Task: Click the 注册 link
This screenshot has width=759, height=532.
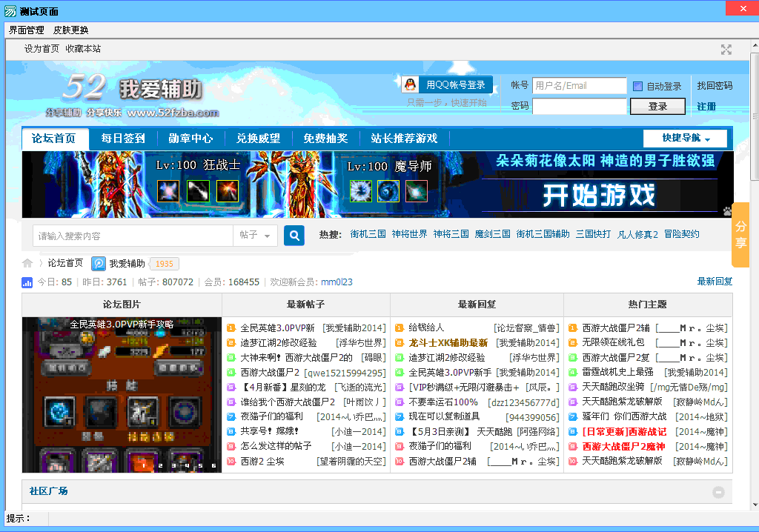Action: [706, 107]
